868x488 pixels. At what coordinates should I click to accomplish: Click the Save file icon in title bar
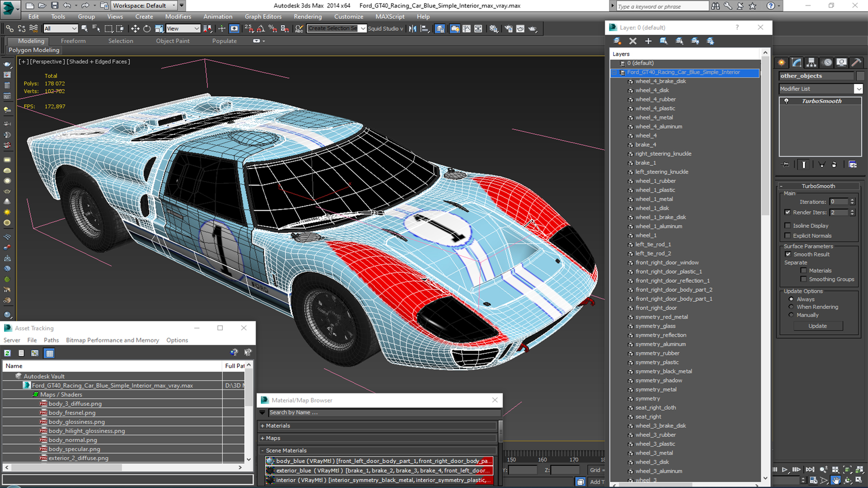click(55, 5)
